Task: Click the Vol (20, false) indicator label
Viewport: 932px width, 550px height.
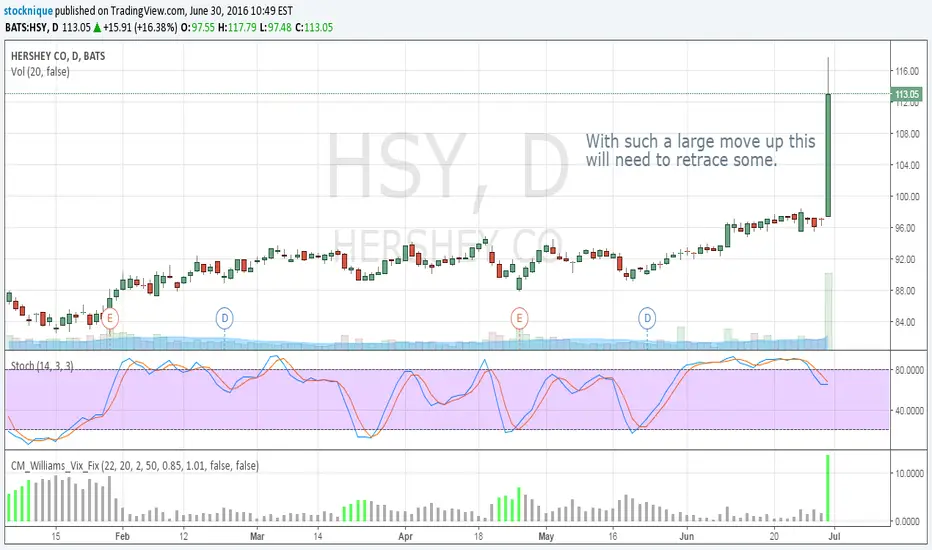Action: click(x=40, y=72)
